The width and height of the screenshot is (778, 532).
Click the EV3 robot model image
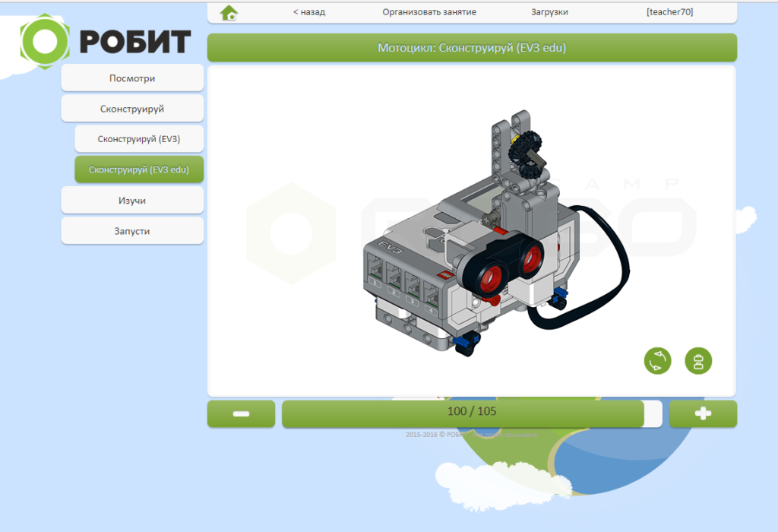(x=496, y=233)
